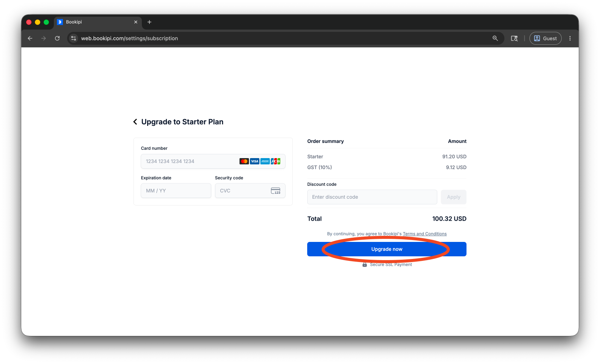The image size is (600, 364).
Task: Click the CVC security code field
Action: (x=250, y=191)
